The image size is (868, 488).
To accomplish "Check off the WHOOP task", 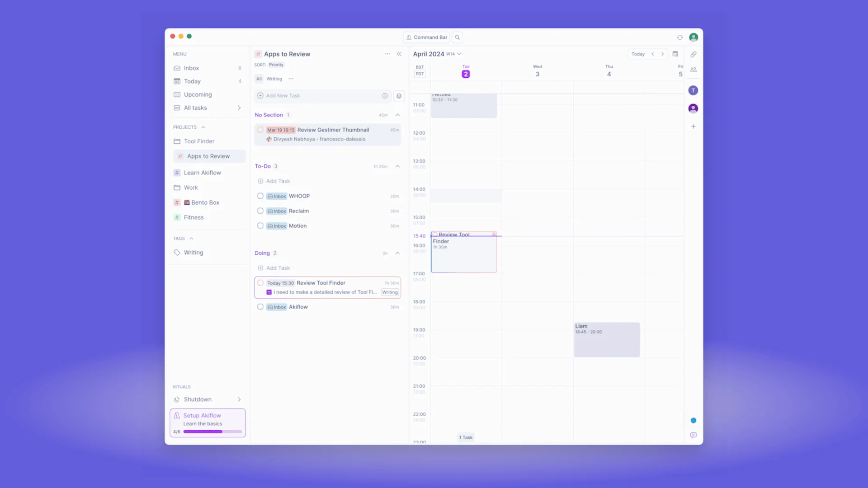I will [x=260, y=196].
